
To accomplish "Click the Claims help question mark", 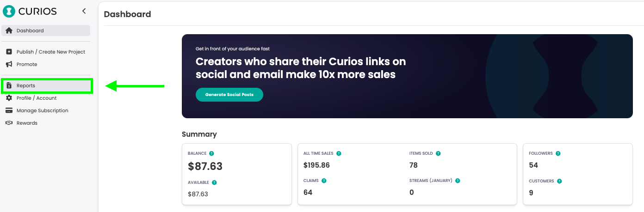I will (x=324, y=181).
